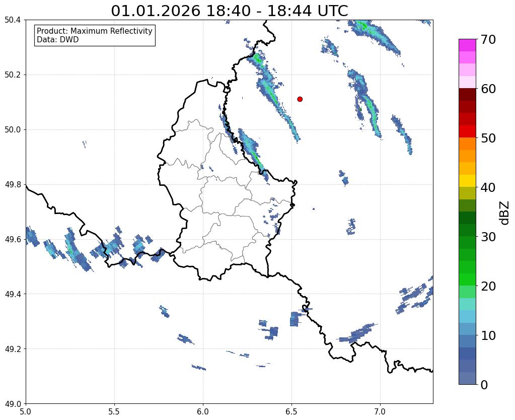
Task: Click latitude label 50.4 on y-axis
Action: point(13,20)
